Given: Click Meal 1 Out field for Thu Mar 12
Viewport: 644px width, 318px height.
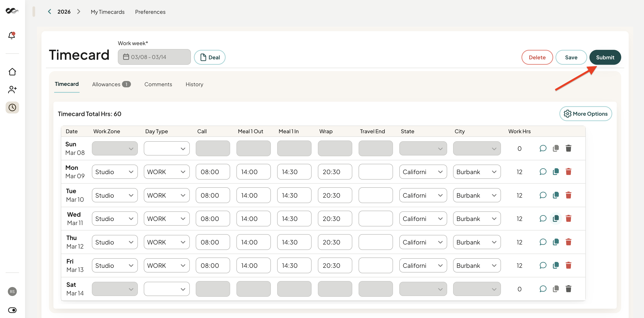Looking at the screenshot, I should point(253,242).
